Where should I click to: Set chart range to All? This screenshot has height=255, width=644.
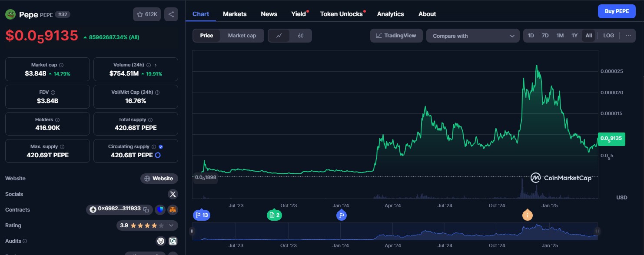pos(589,36)
